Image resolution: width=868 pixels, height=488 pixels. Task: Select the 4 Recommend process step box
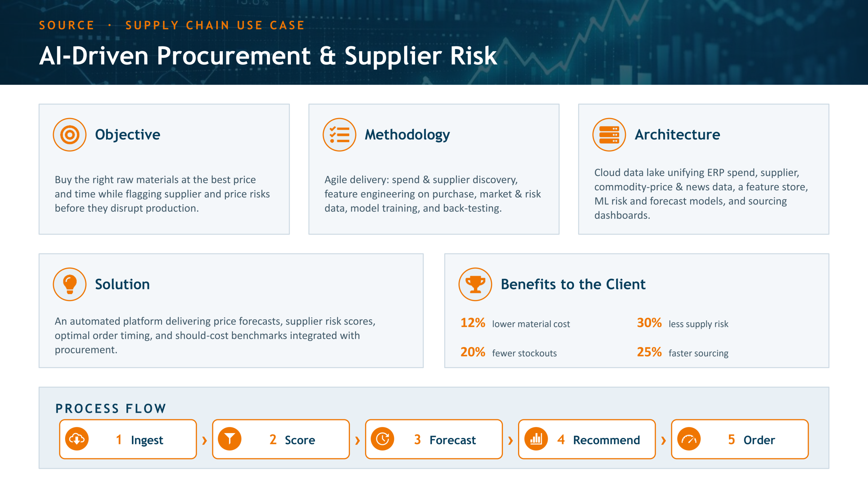point(587,439)
